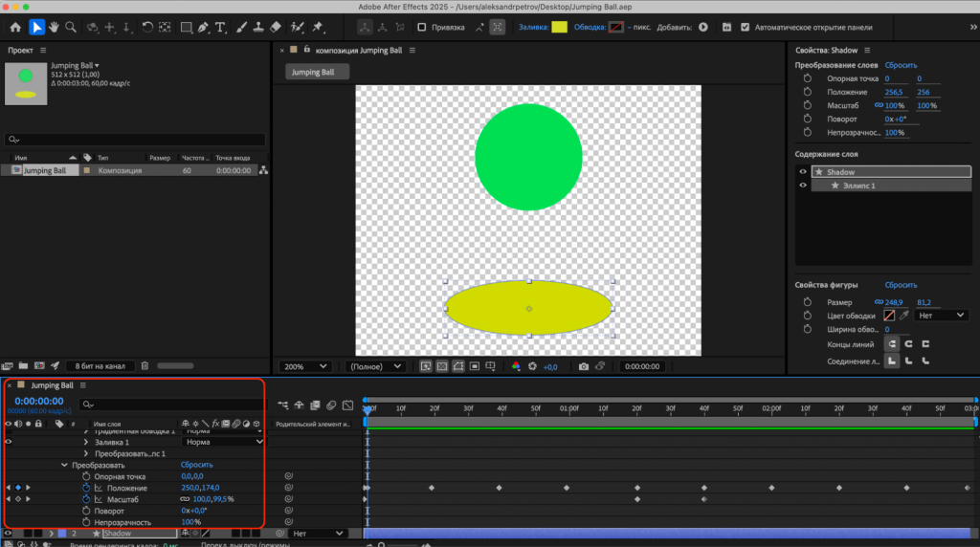The width and height of the screenshot is (980, 547).
Task: Open the Свойства: Shadow panel menu
Action: pyautogui.click(x=867, y=50)
